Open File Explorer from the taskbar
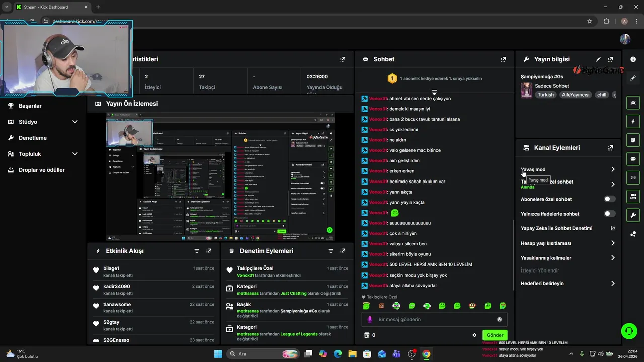The image size is (644, 362). coord(352,354)
